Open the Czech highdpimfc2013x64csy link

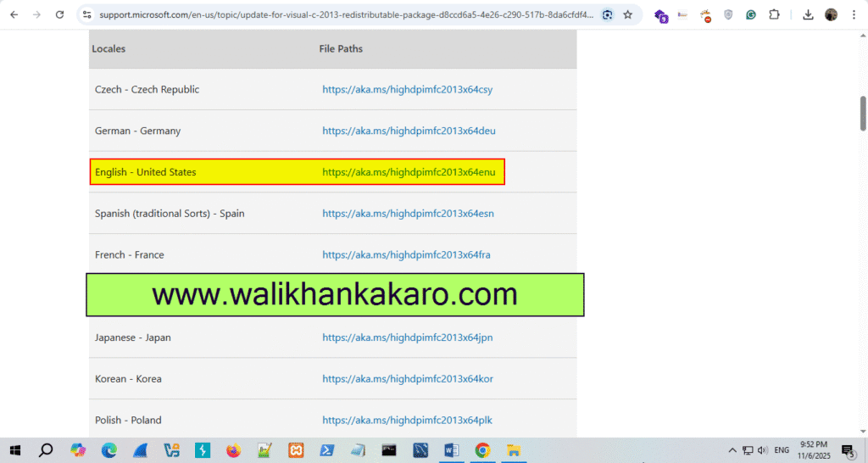click(407, 90)
